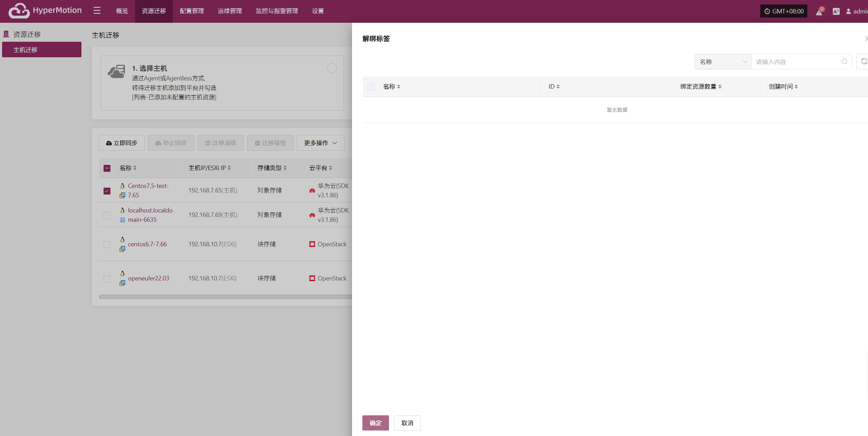The image size is (868, 436).
Task: Click the 迁移接管 button
Action: click(270, 143)
